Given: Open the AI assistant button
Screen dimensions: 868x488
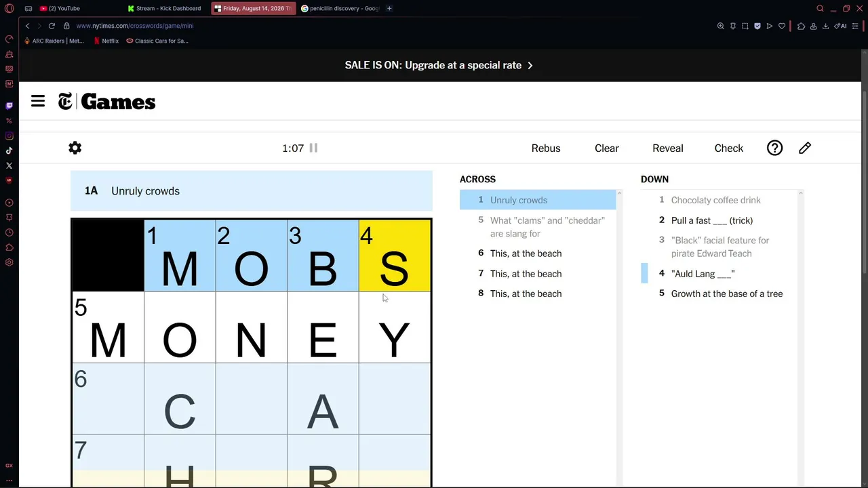Looking at the screenshot, I should pos(841,26).
